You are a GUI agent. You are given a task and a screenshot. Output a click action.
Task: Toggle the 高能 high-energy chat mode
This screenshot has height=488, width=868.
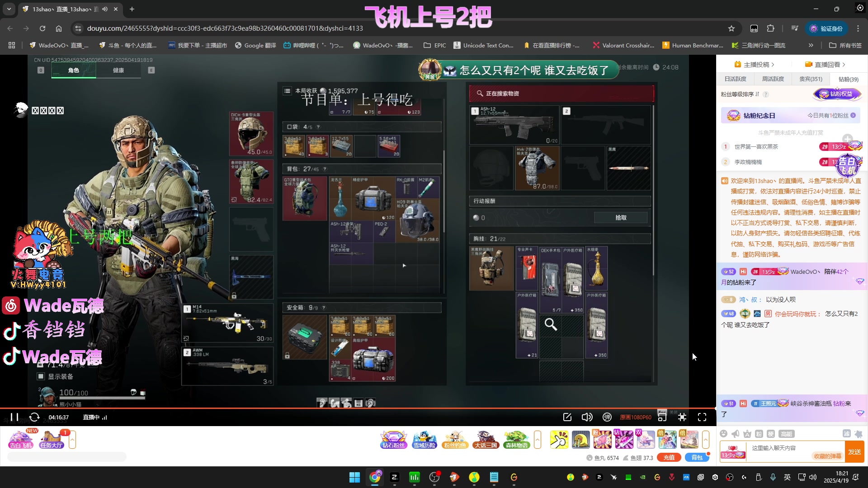(x=787, y=434)
